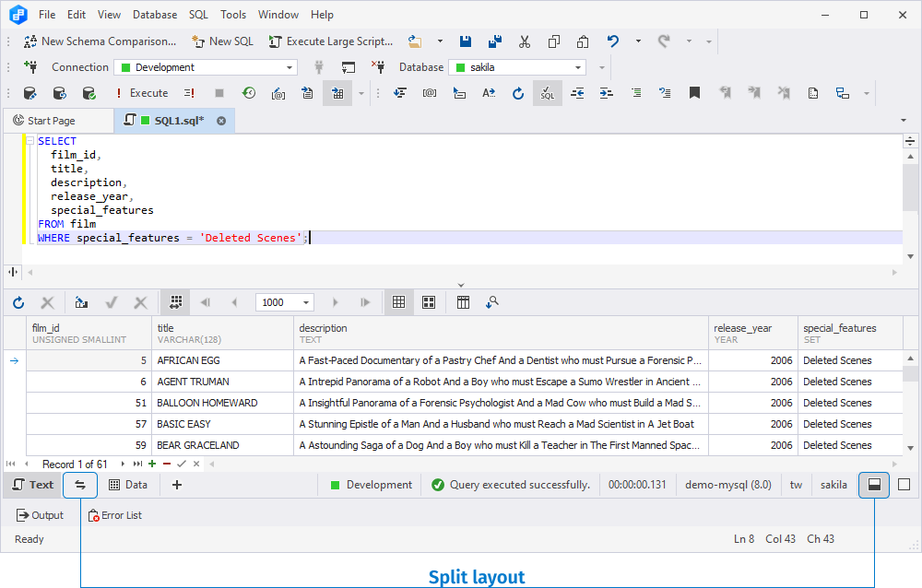This screenshot has width=922, height=588.
Task: Click the swap Text and Data icon
Action: pos(80,485)
